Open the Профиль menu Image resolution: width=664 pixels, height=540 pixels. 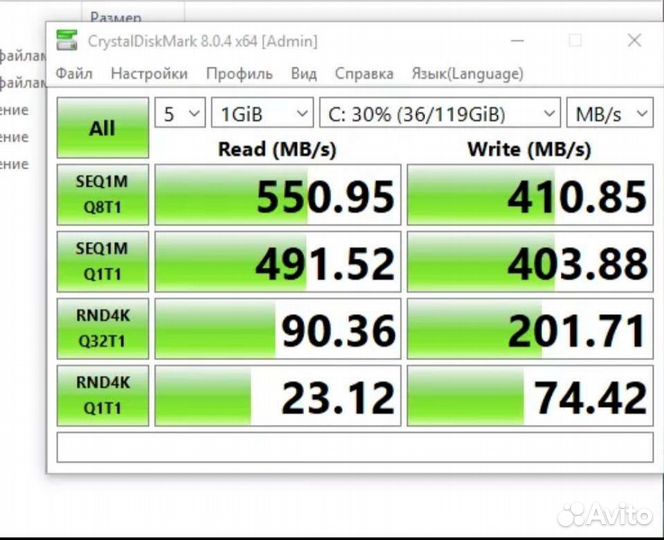pos(239,74)
